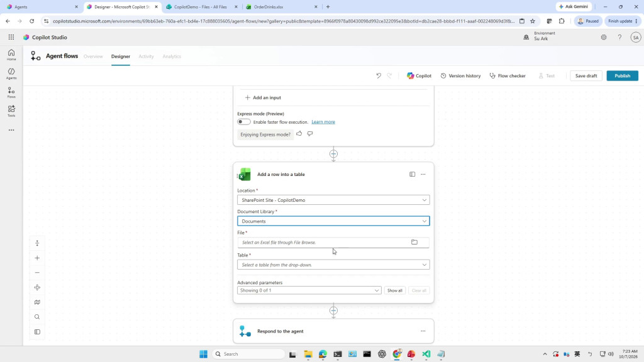644x362 pixels.
Task: Open Tools in the left sidebar
Action: (x=11, y=111)
